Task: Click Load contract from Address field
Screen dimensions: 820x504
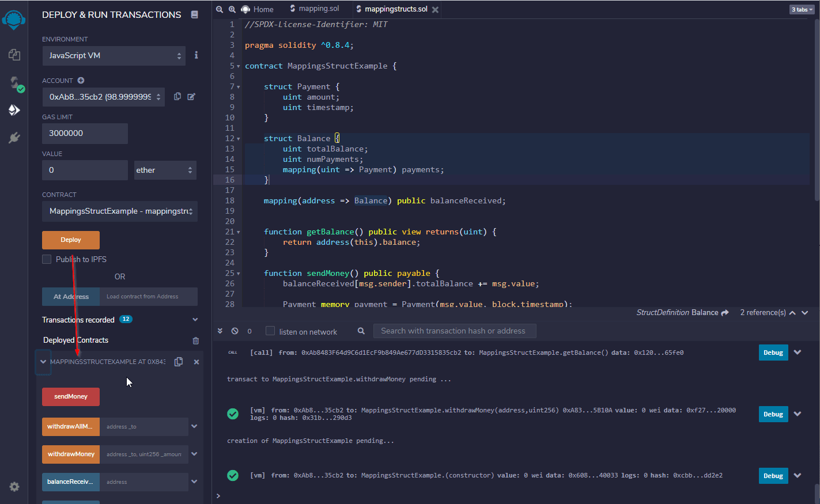Action: pyautogui.click(x=149, y=297)
